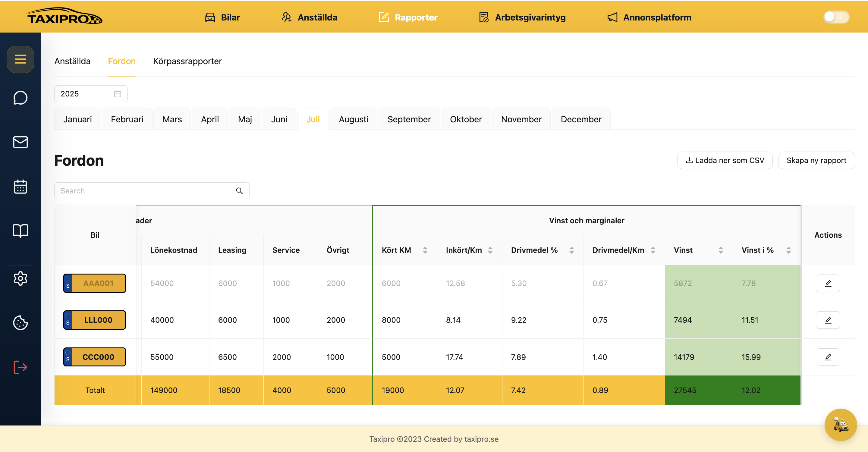The height and width of the screenshot is (452, 868).
Task: Open the mail envelope icon in the sidebar
Action: click(x=20, y=142)
